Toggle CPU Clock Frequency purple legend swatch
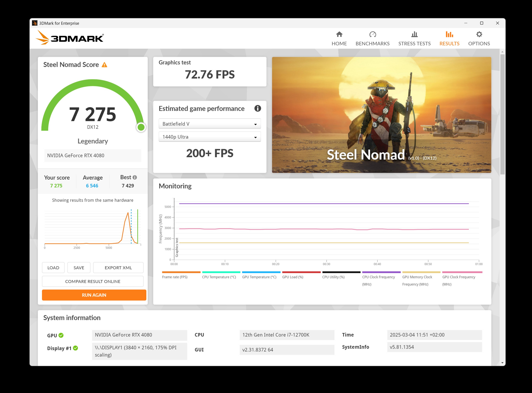Screen dimensions: 532x393 pos(381,272)
